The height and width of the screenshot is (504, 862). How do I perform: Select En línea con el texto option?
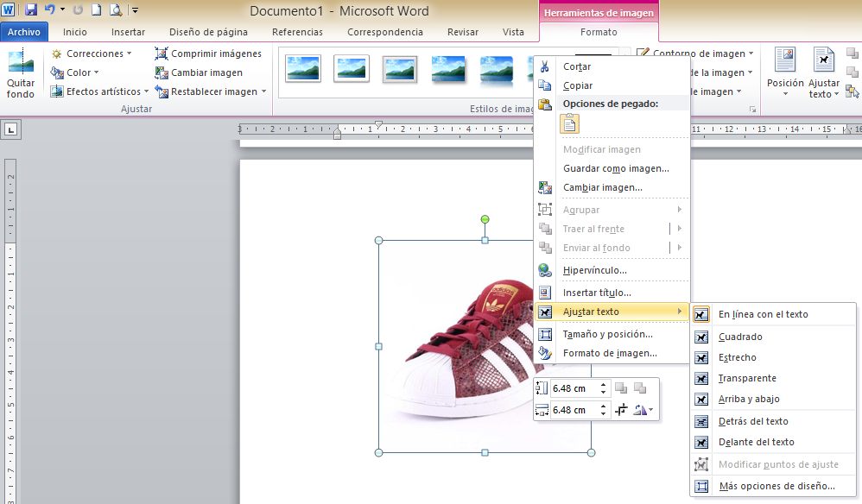763,314
